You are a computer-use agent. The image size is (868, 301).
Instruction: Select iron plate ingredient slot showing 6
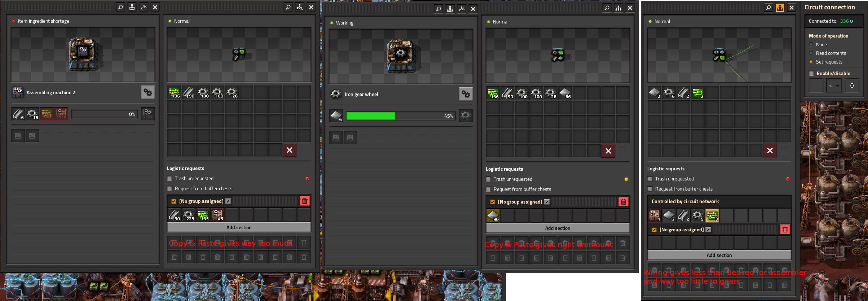336,115
